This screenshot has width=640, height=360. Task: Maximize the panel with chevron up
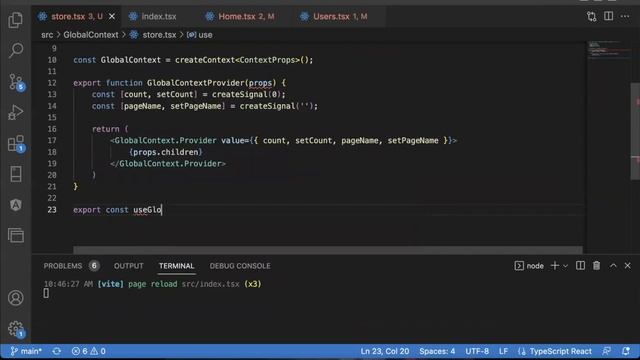point(613,266)
